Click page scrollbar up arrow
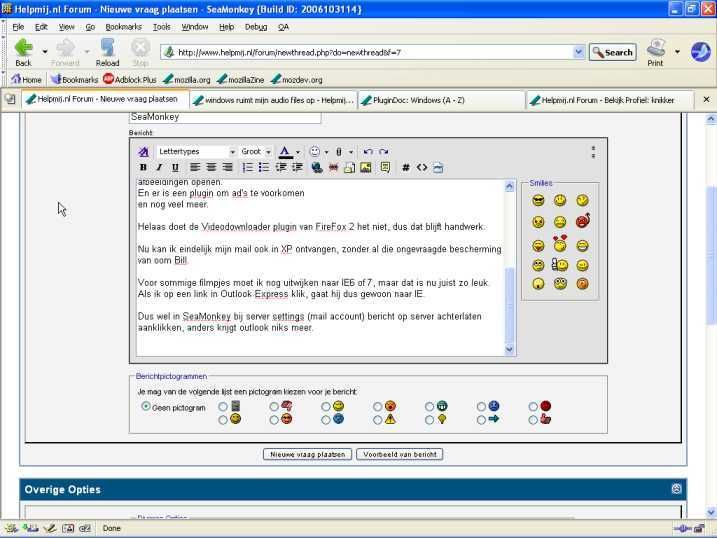Screen dimensions: 717x538 pyautogui.click(x=711, y=119)
